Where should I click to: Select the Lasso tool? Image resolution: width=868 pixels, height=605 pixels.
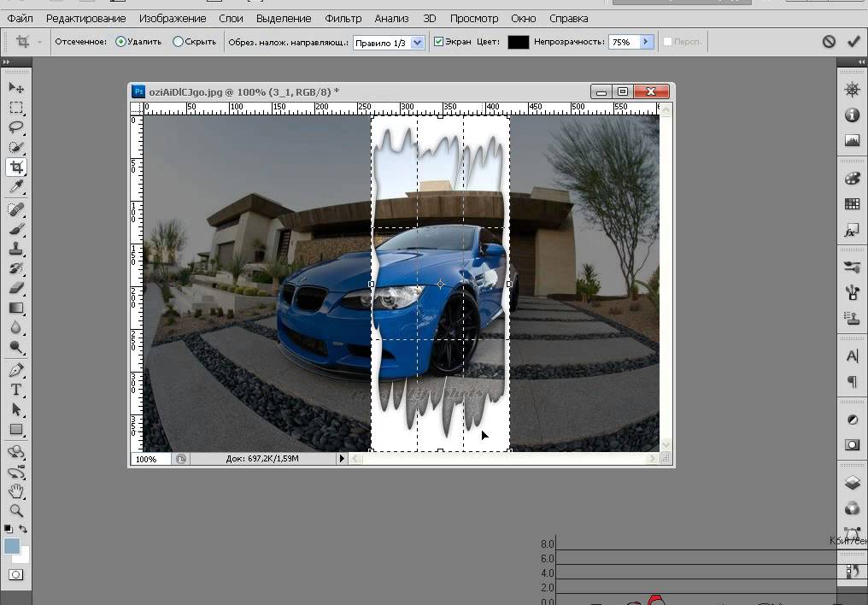16,126
